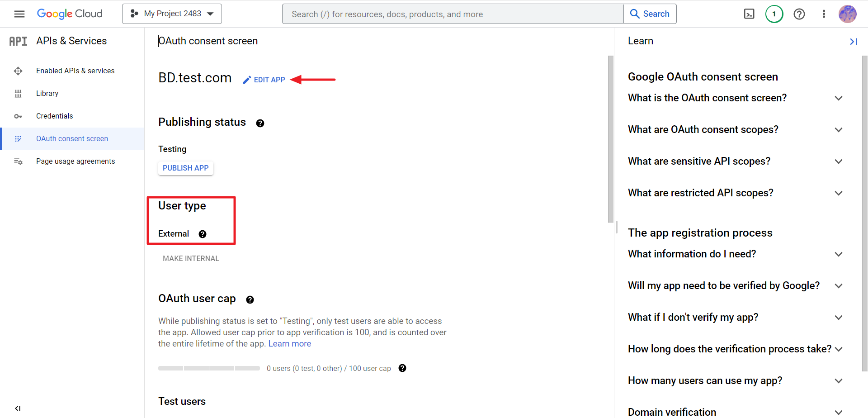Select OAuth consent screen in sidebar
Viewport: 868px width, 418px height.
tap(72, 139)
